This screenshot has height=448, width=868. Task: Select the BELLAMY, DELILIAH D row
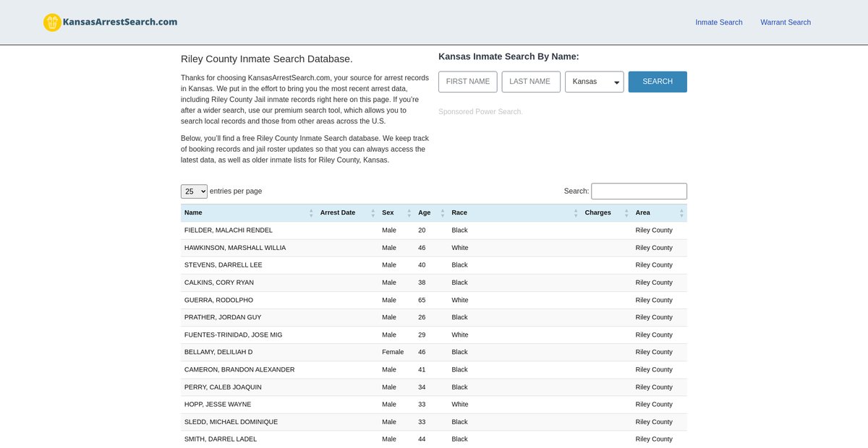pyautogui.click(x=218, y=352)
